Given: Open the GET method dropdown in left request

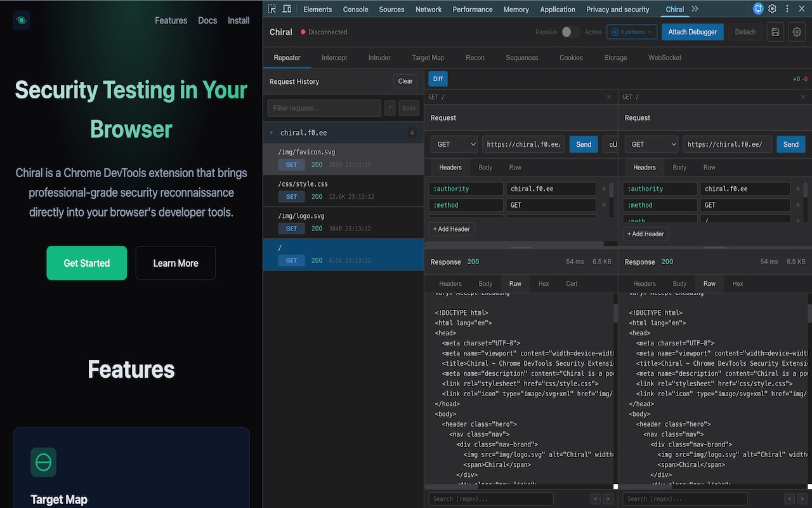Looking at the screenshot, I should click(454, 144).
